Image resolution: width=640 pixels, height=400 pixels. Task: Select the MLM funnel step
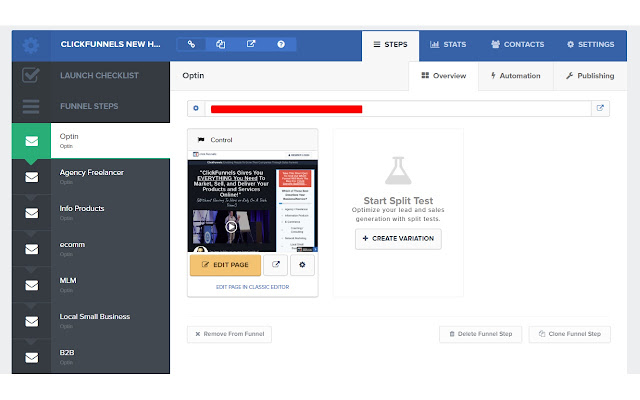tap(91, 284)
